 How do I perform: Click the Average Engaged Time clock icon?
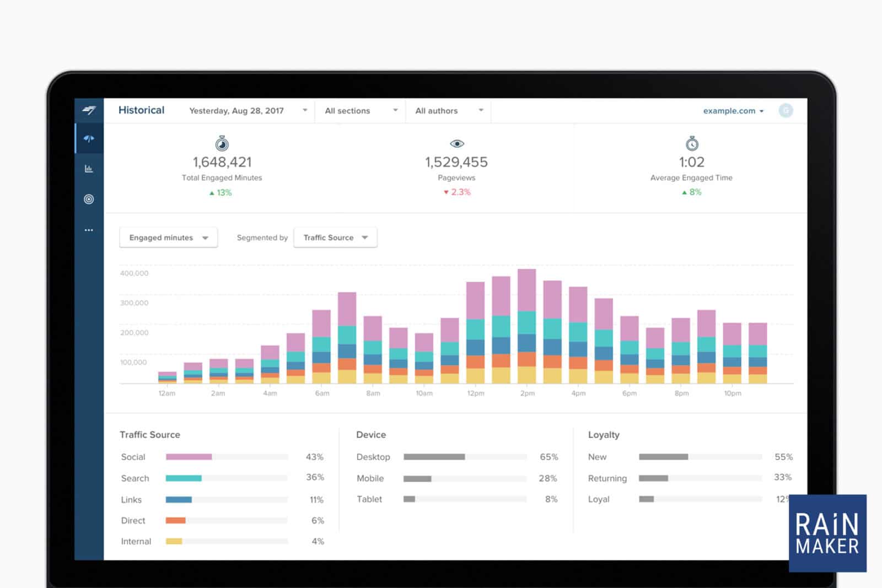[x=692, y=144]
